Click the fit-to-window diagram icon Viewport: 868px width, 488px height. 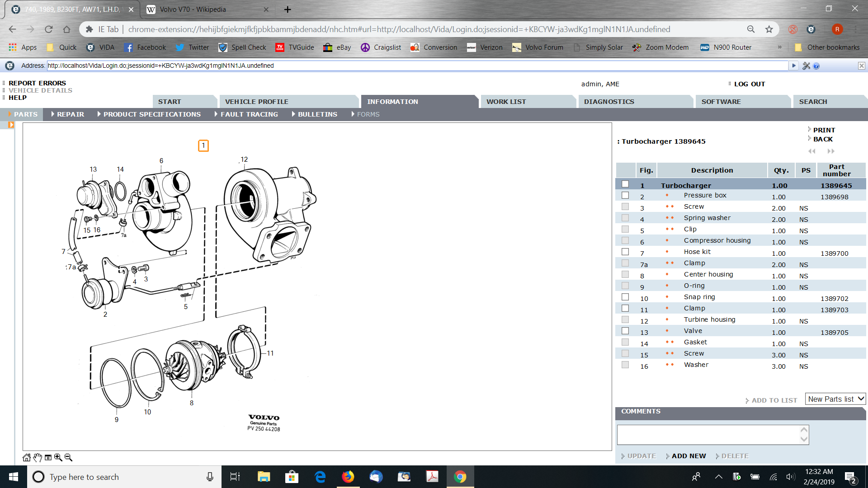[48, 457]
